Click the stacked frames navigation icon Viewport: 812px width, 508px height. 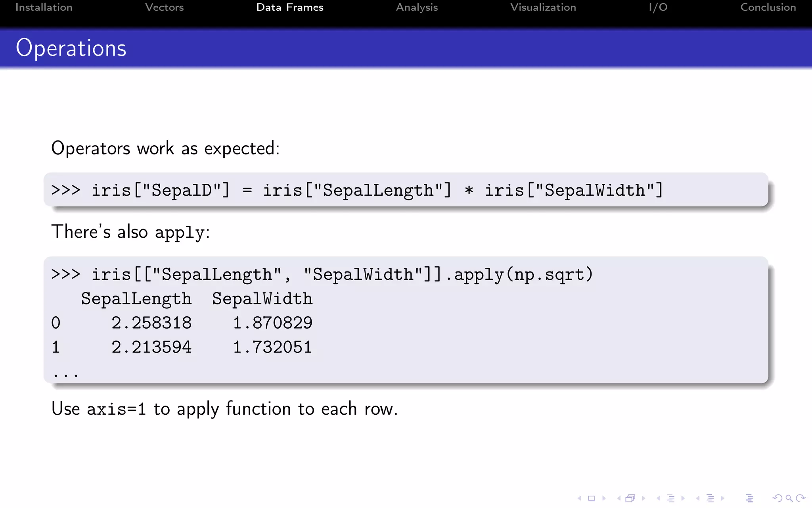[x=630, y=498]
